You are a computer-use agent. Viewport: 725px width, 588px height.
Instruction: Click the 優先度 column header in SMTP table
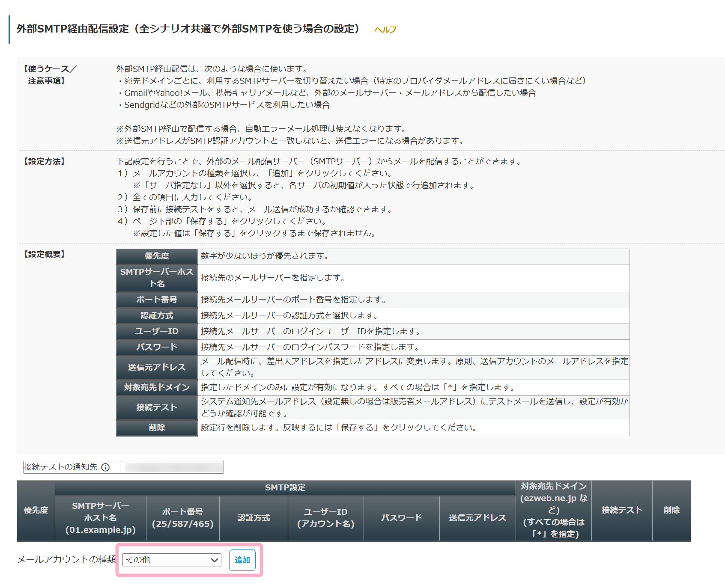[36, 511]
